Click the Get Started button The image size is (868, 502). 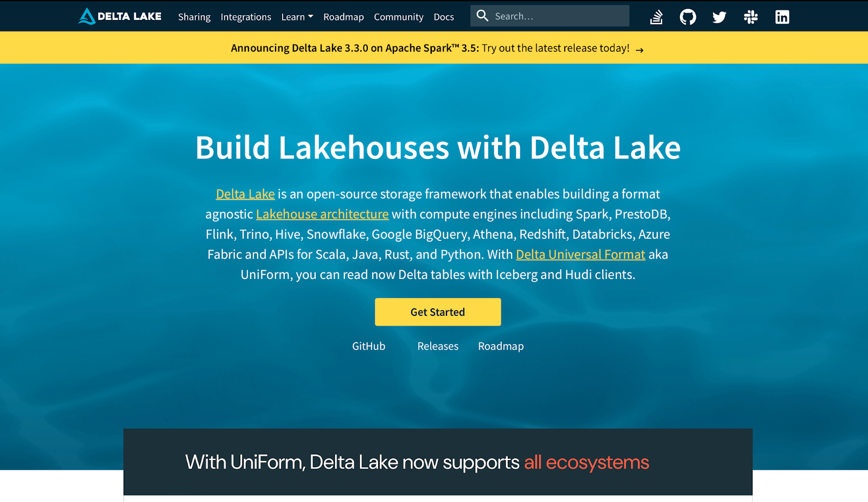pos(438,312)
